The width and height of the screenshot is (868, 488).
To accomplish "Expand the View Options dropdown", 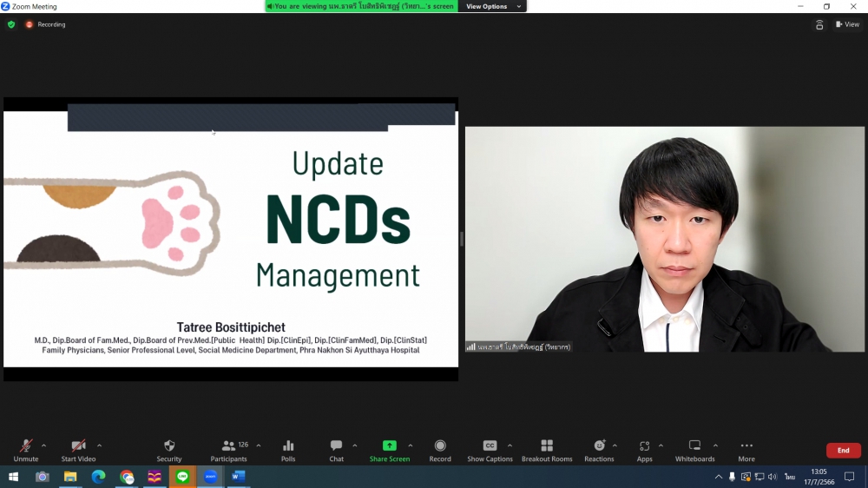I will click(493, 6).
